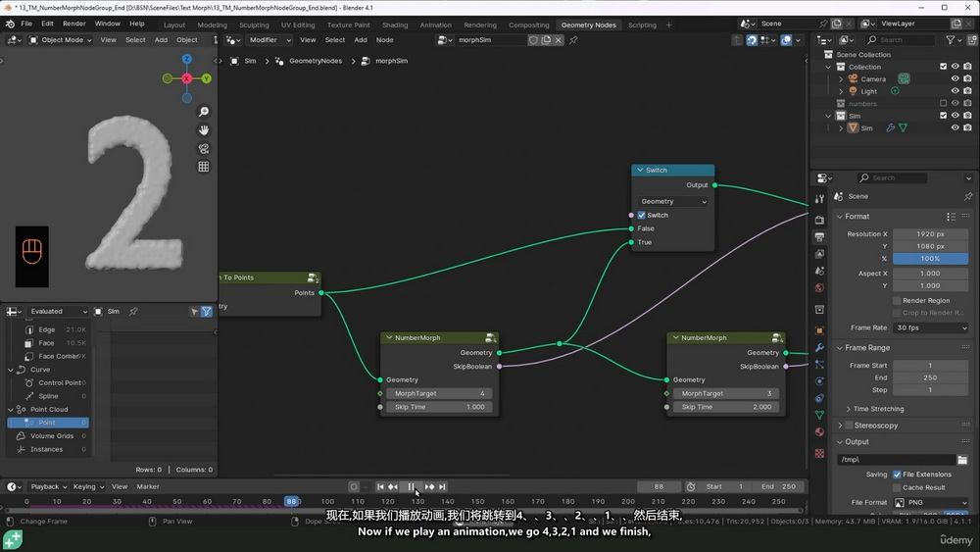
Task: Open the Geometry type dropdown on Switch node
Action: 672,201
